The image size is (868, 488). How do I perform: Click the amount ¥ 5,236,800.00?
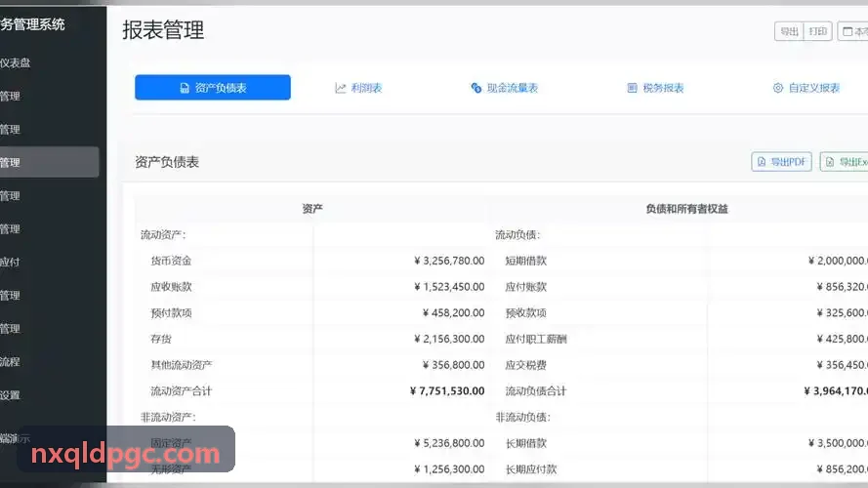click(x=449, y=443)
